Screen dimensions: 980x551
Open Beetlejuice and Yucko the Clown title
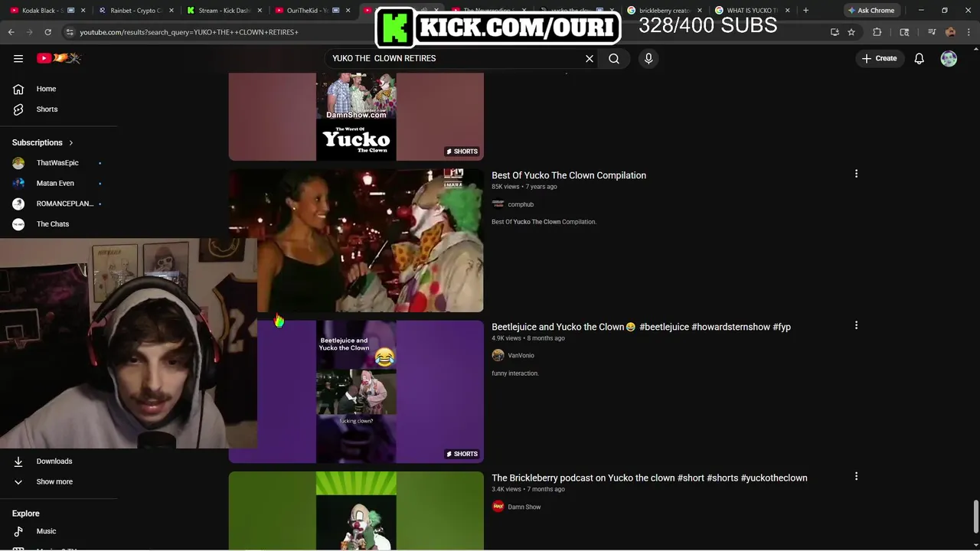641,327
